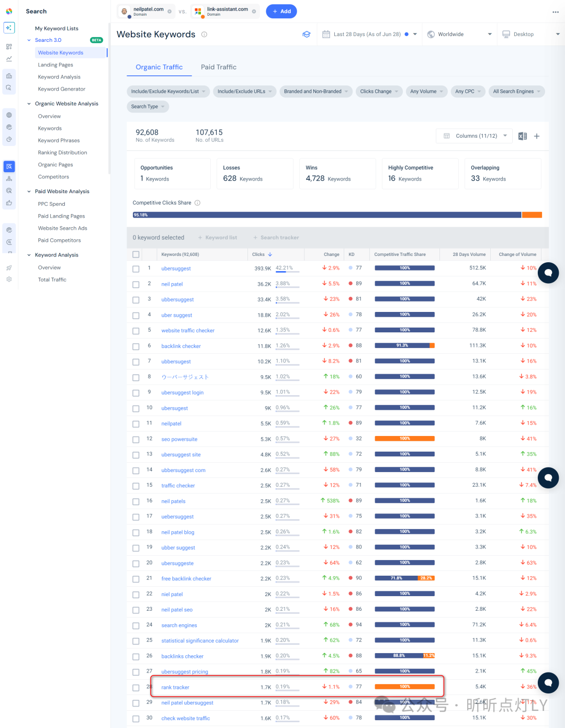Viewport: 565px width, 728px height.
Task: Open the three-dot more options menu
Action: point(555,12)
